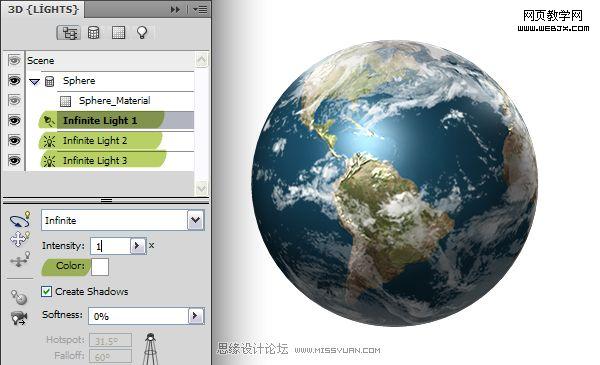This screenshot has width=600, height=365.
Task: Collapse panel with double-arrow icon
Action: click(x=175, y=9)
